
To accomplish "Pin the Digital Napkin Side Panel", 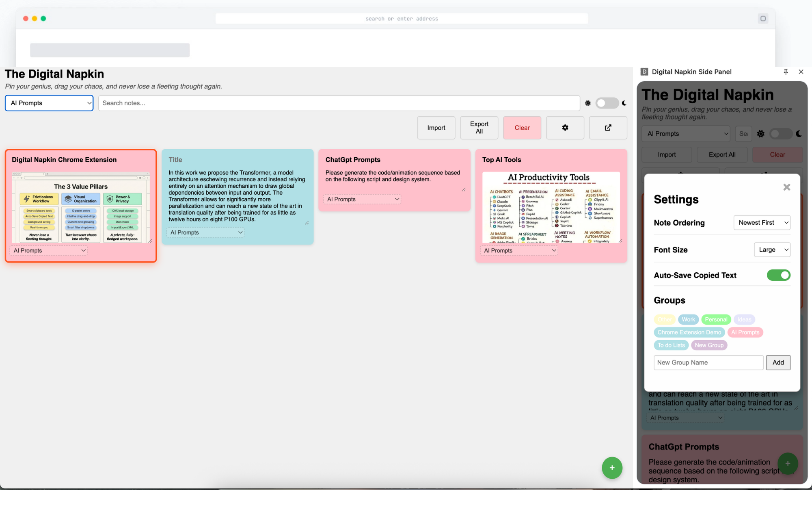I will (x=786, y=72).
